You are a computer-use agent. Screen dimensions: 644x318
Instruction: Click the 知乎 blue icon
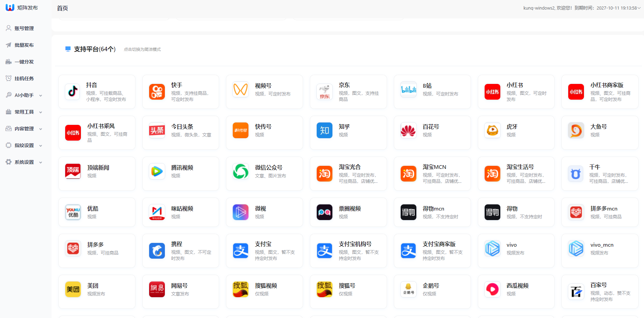click(325, 130)
